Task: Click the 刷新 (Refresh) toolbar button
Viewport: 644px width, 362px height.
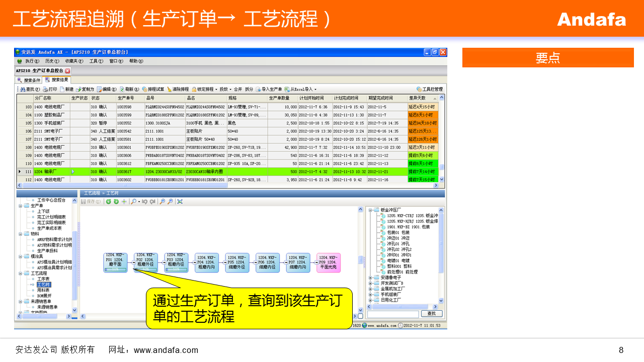Action: (x=126, y=89)
